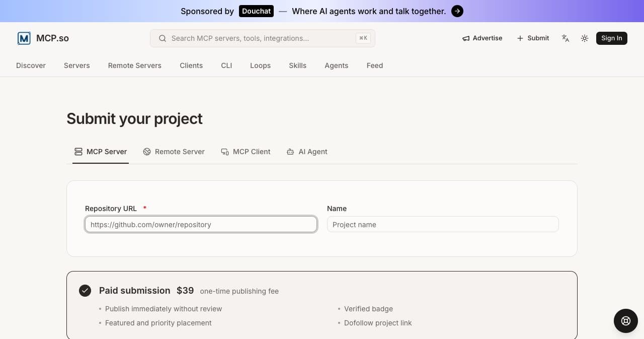
Task: Select the MCP Server tab
Action: click(x=101, y=152)
